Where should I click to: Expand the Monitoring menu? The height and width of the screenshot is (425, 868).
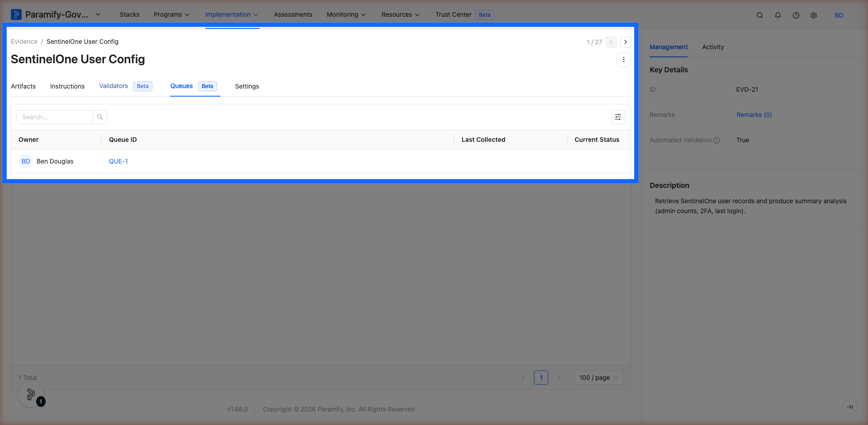[346, 14]
